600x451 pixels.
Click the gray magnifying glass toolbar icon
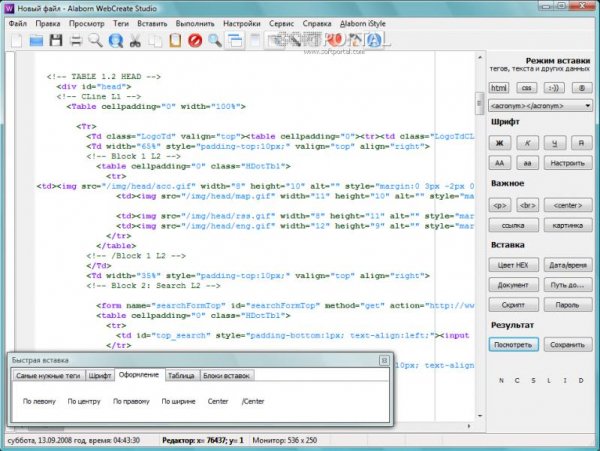pyautogui.click(x=96, y=40)
